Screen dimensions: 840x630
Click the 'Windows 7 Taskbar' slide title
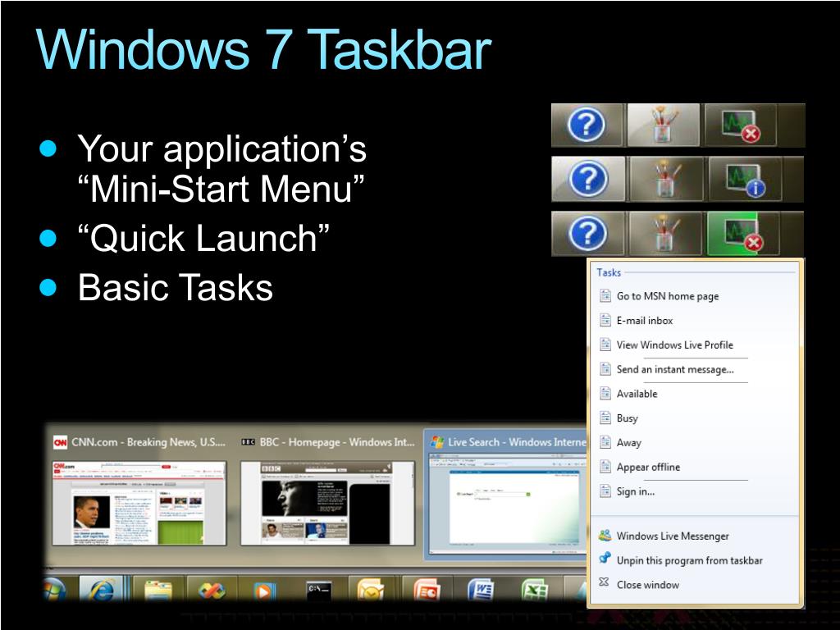(263, 49)
